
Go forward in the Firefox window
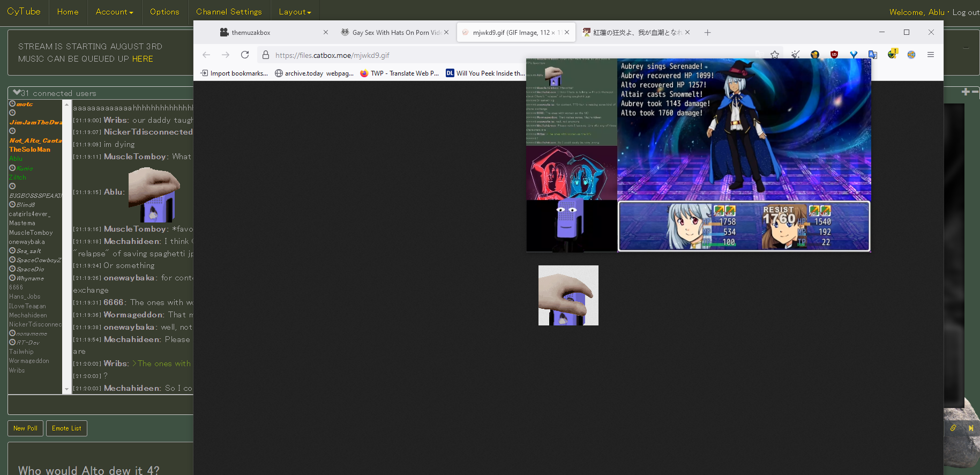click(226, 55)
